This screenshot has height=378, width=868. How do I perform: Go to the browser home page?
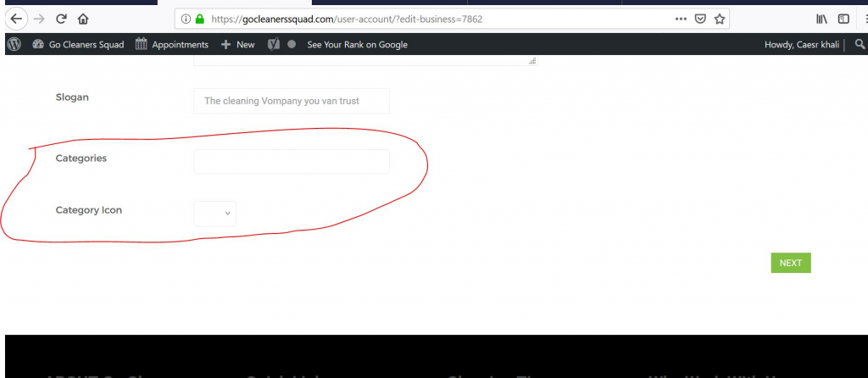click(83, 19)
